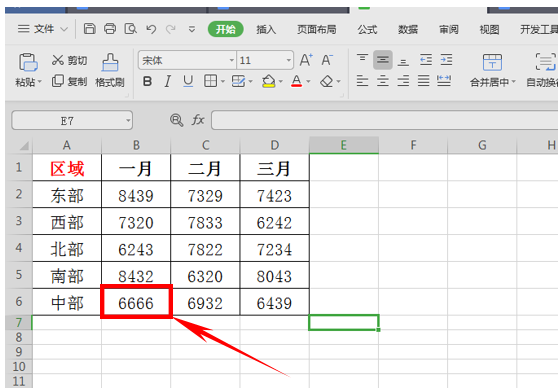Click the fx insert function icon
558x392 pixels.
point(198,120)
